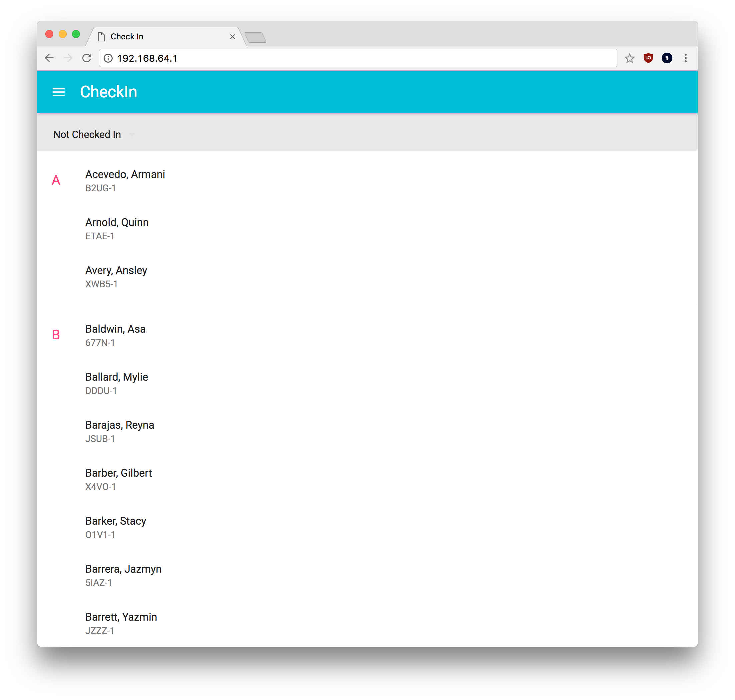Select Acevedo, Armani from the list
Screen dimensions: 735x700
[x=125, y=174]
